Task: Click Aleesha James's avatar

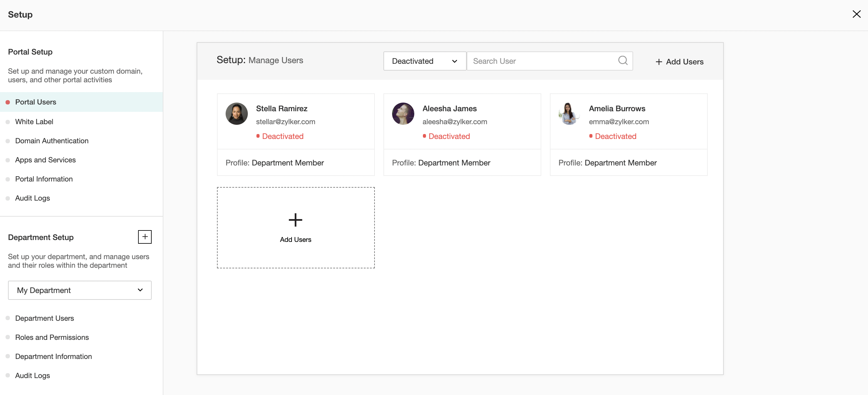Action: 403,114
